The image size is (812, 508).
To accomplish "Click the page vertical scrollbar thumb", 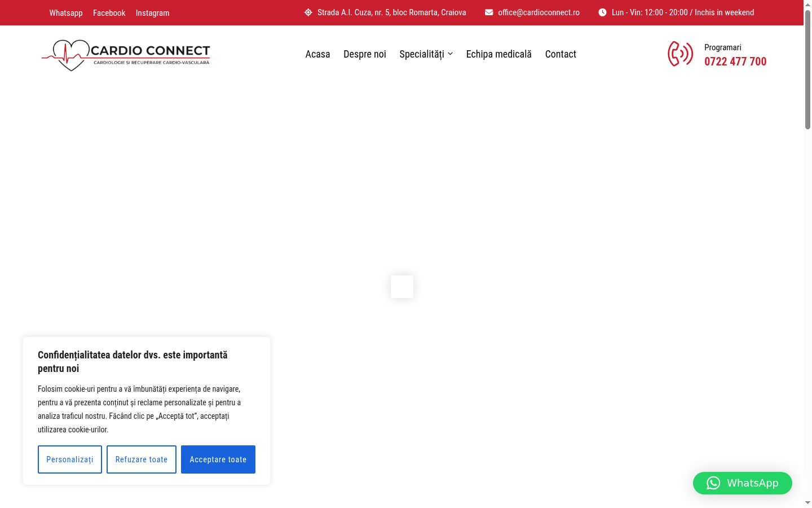I will point(807,69).
